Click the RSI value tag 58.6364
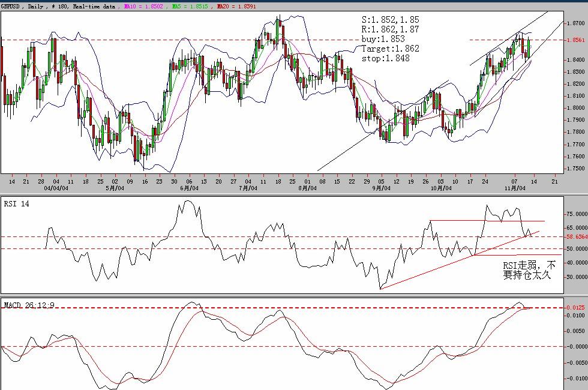The height and width of the screenshot is (390, 588). [575, 237]
